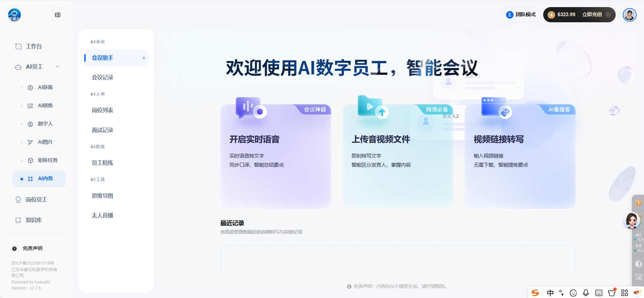Open AI图片 tool
The width and height of the screenshot is (644, 298).
click(x=45, y=142)
